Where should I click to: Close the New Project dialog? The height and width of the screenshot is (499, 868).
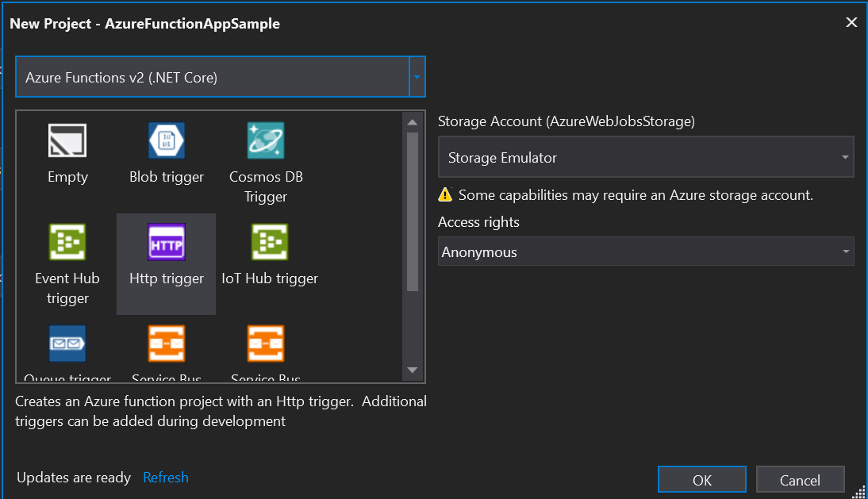pyautogui.click(x=851, y=22)
